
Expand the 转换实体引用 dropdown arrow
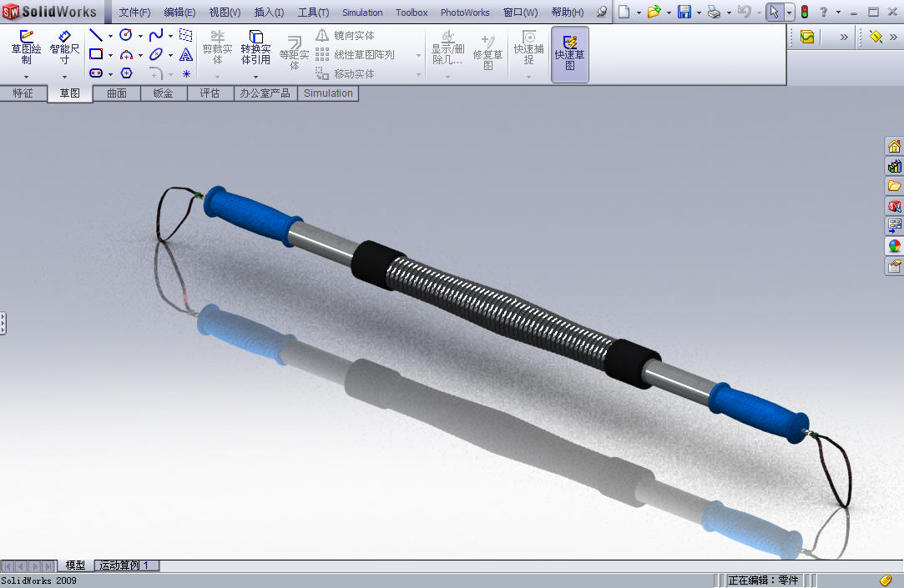tap(255, 77)
